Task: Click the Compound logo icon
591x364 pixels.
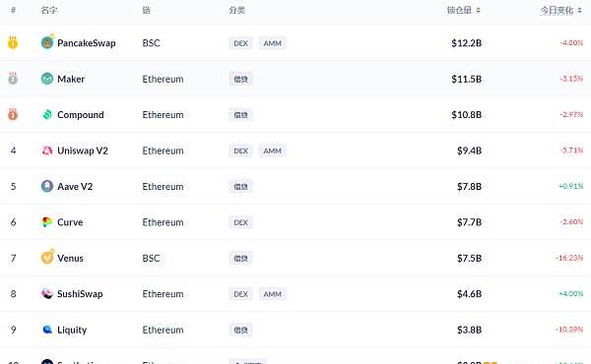Action: tap(47, 114)
